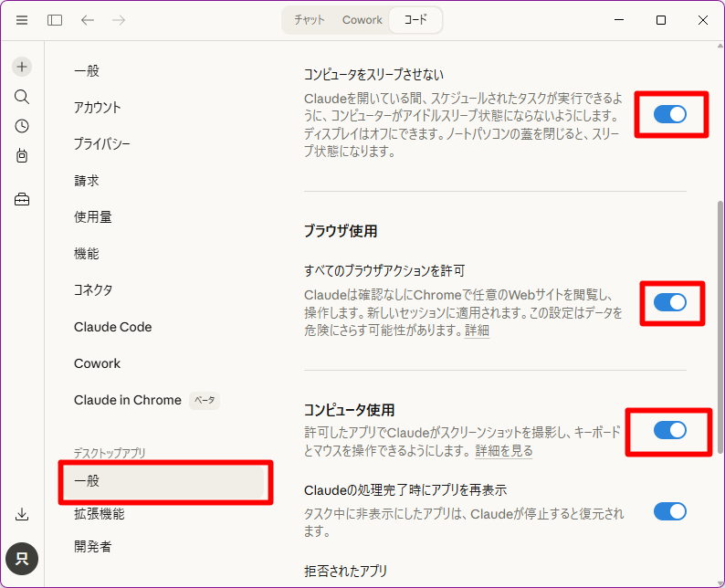Toggle Claudeの処理完了時にアプリを再表示 switch

click(x=669, y=511)
